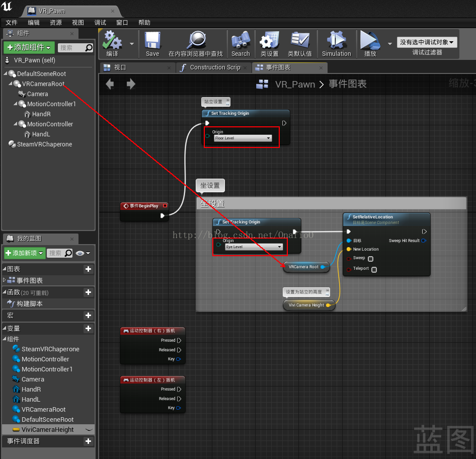Open the 文件 menu
The width and height of the screenshot is (476, 459).
tap(12, 23)
